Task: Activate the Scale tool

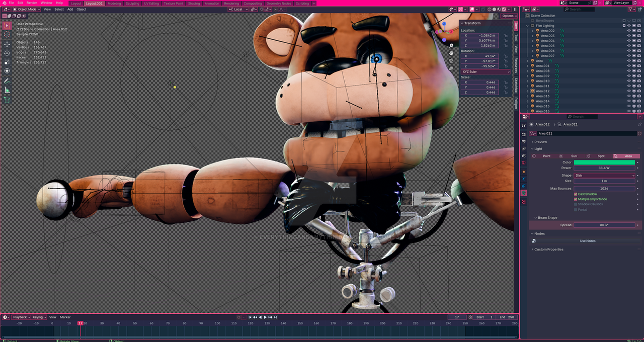Action: click(7, 62)
